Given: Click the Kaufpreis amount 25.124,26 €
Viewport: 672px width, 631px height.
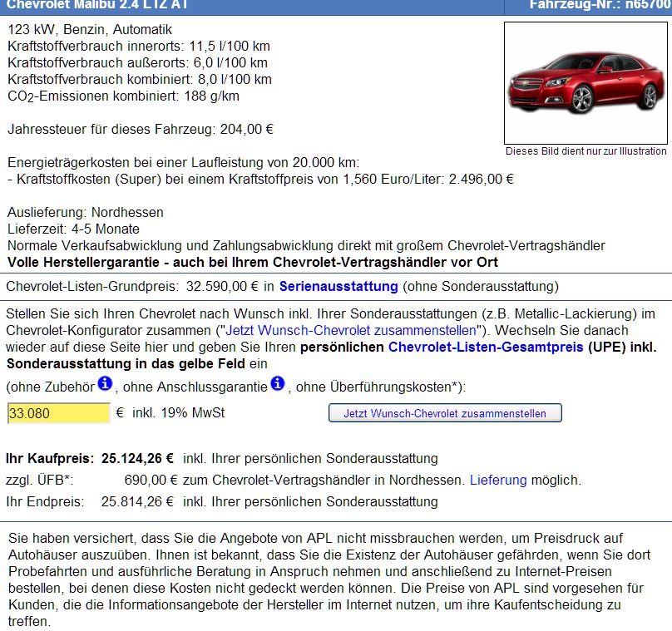Looking at the screenshot, I should [137, 458].
